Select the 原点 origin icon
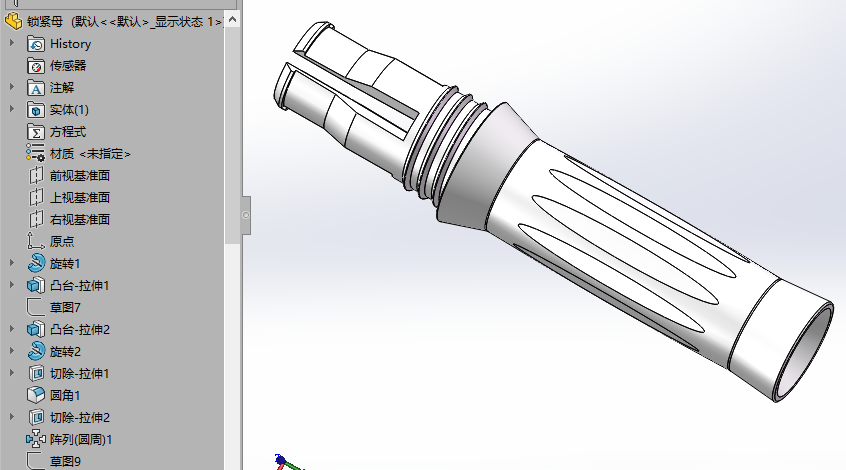846x470 pixels. (x=36, y=242)
